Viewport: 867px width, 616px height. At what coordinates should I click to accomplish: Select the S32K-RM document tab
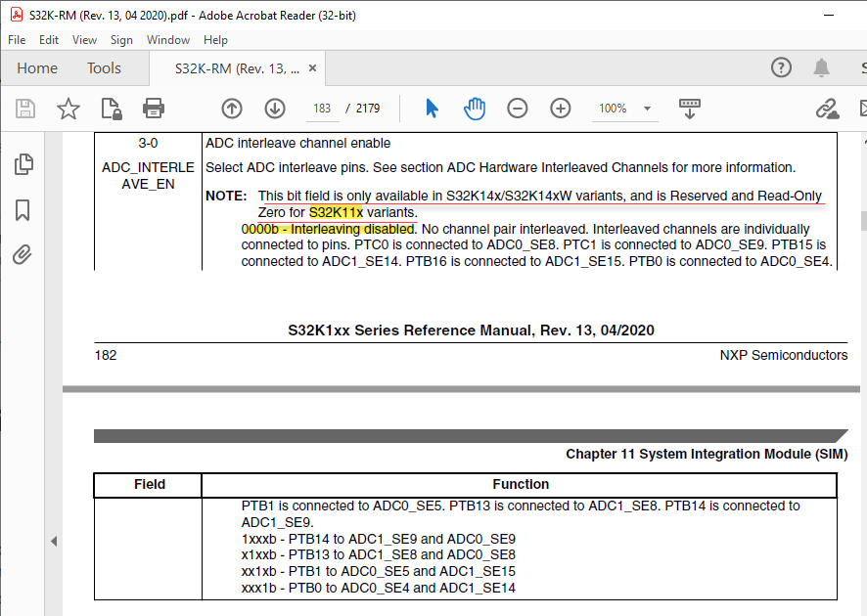237,68
